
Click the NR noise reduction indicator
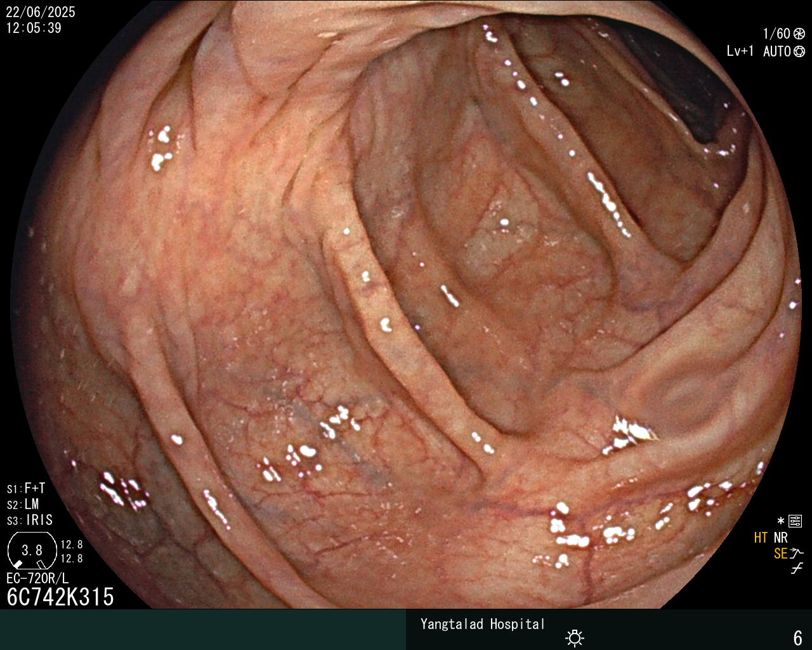[x=780, y=538]
